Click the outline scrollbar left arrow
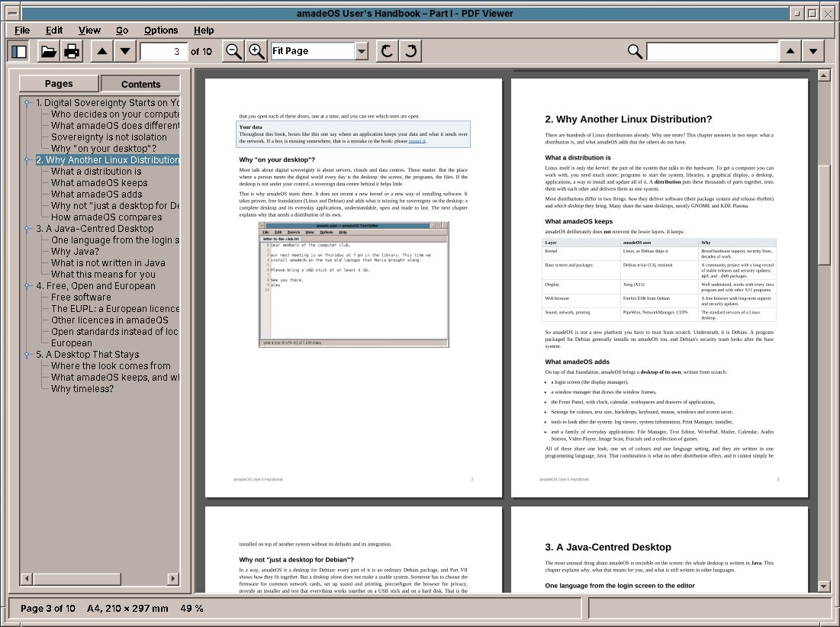Viewport: 840px width, 627px height. pos(26,579)
